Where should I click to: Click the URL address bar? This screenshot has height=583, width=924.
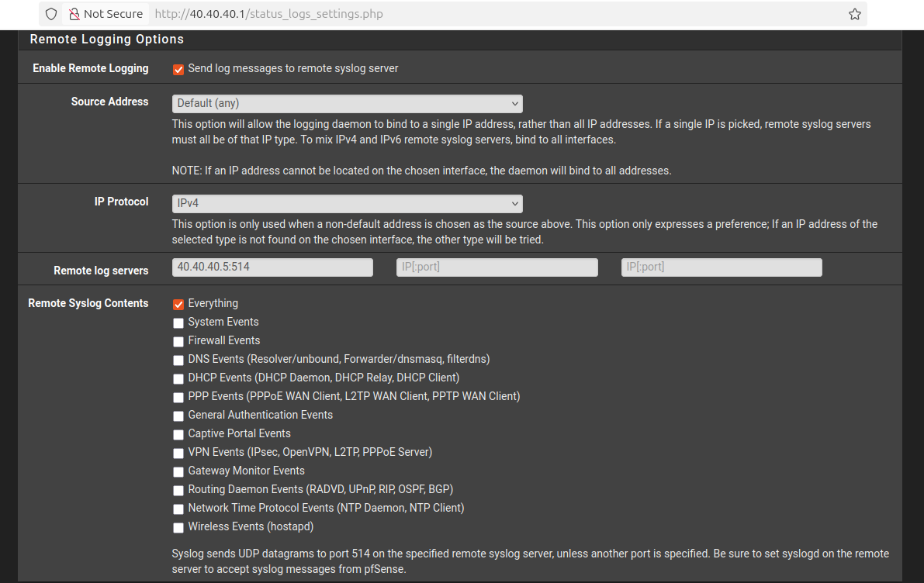(465, 14)
